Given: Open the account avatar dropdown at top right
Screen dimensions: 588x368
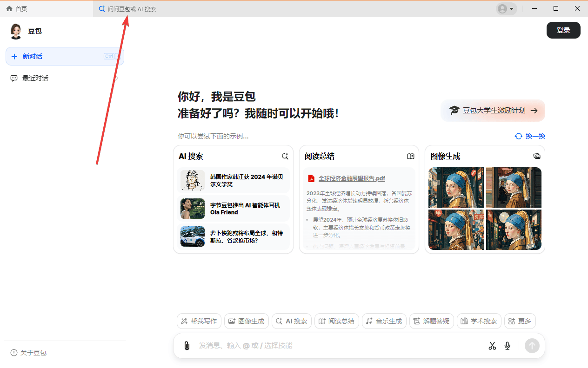Looking at the screenshot, I should [506, 9].
